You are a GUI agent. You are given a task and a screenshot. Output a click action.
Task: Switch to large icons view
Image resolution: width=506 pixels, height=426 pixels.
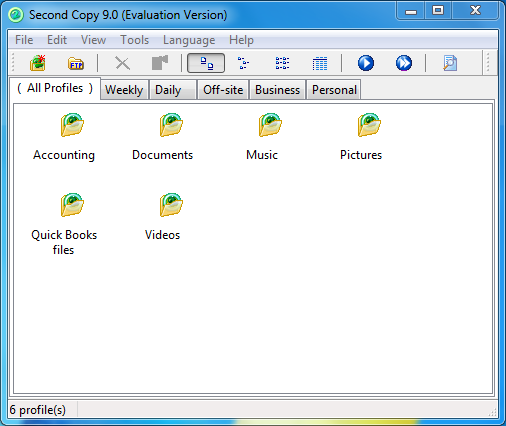click(206, 63)
